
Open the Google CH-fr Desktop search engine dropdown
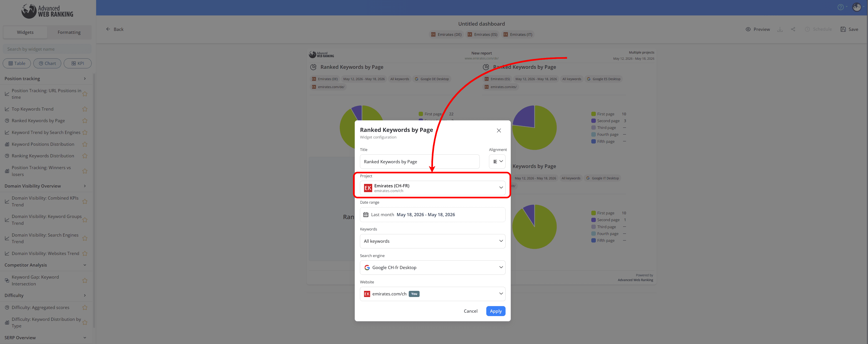[432, 267]
